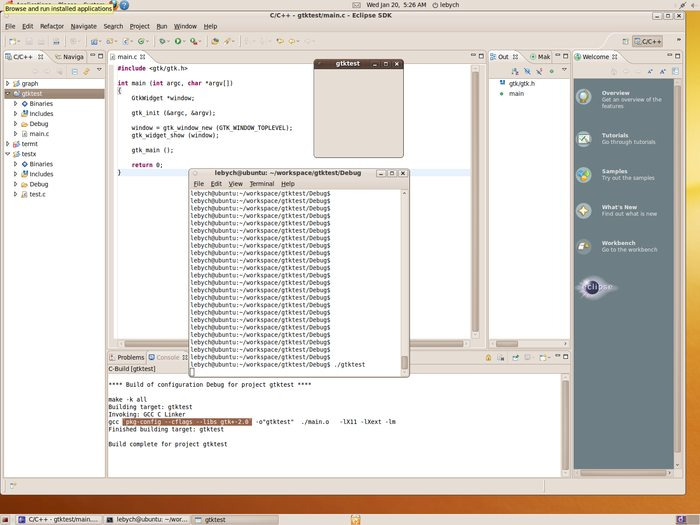Image resolution: width=700 pixels, height=525 pixels.
Task: Click the Pin Console icon
Action: [515, 357]
